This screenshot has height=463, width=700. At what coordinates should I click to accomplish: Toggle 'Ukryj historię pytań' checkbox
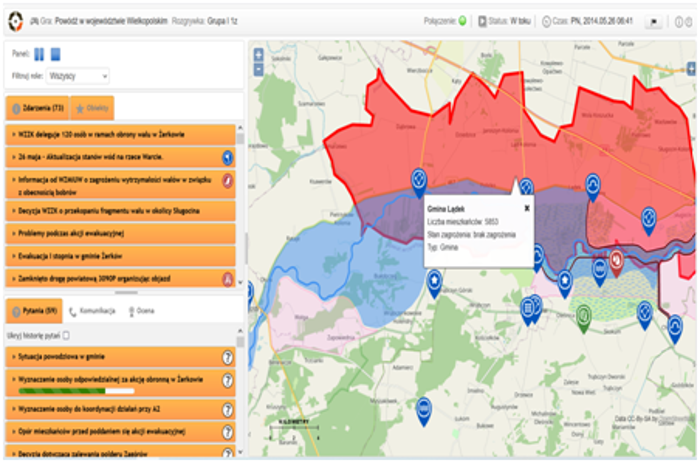66,336
